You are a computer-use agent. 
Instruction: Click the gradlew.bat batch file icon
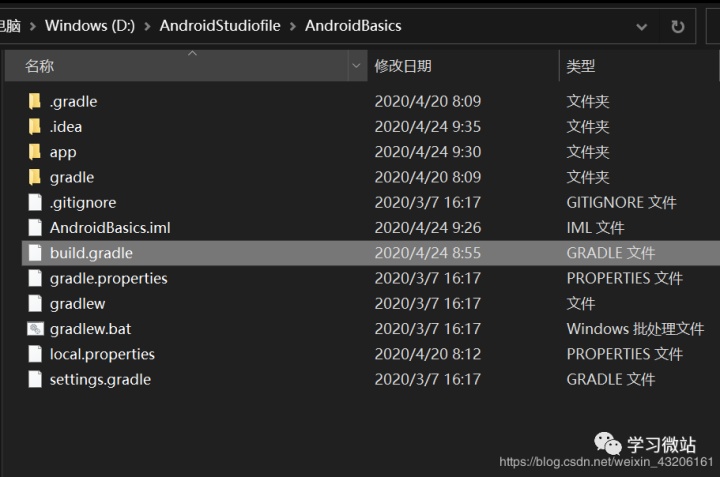35,329
